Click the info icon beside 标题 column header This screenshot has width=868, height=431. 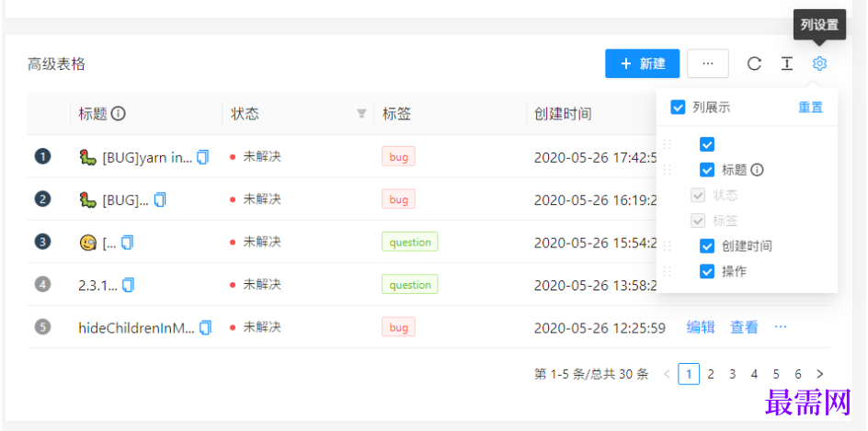[x=119, y=114]
